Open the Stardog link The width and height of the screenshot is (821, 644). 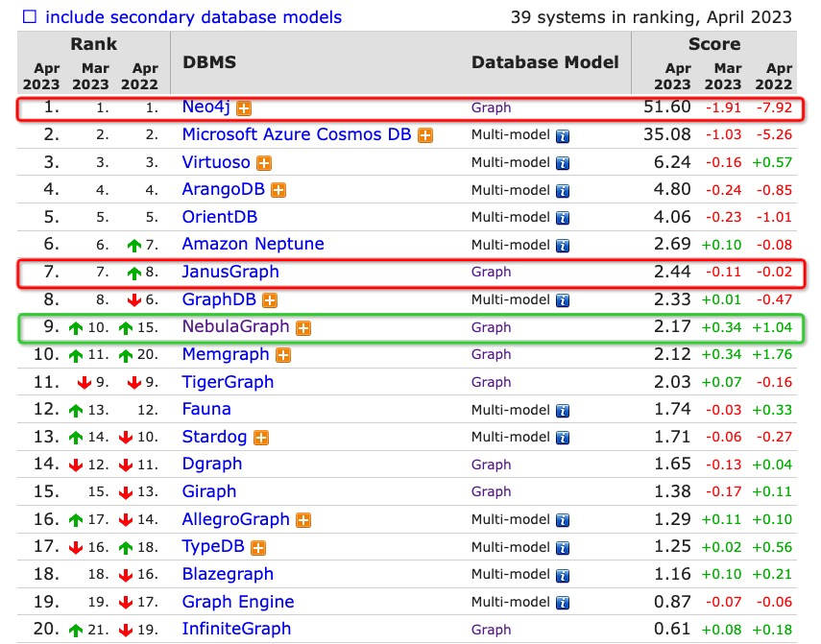(214, 437)
